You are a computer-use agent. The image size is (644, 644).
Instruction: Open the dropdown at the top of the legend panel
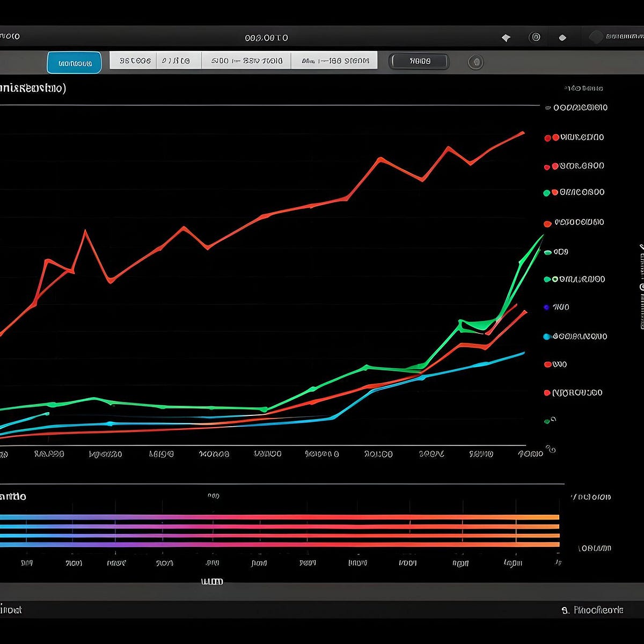coord(577,107)
